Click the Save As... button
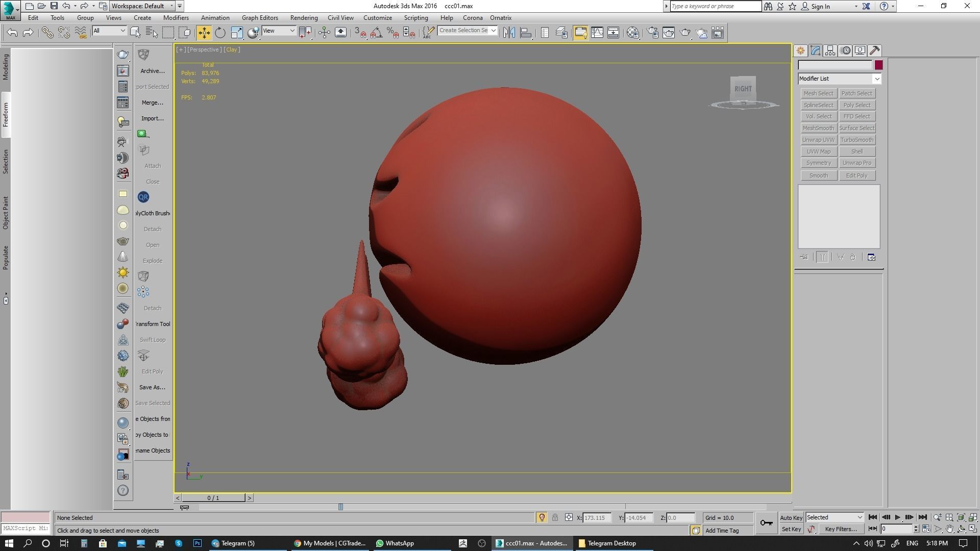The width and height of the screenshot is (980, 551). (x=153, y=387)
